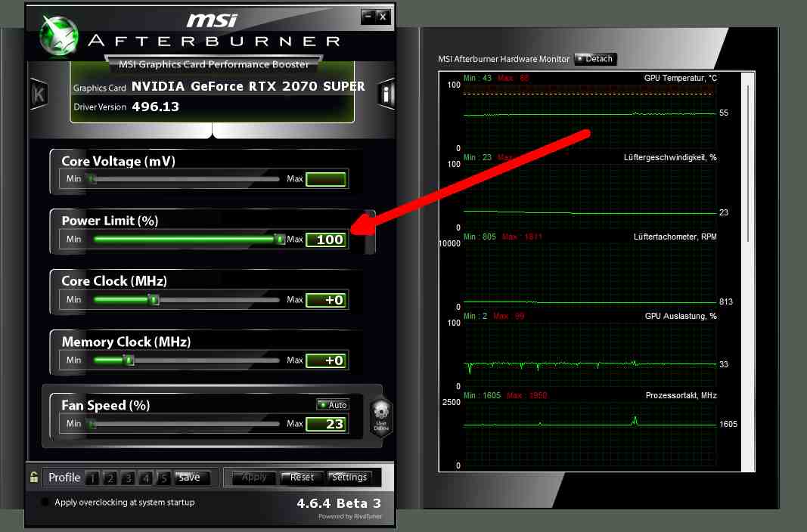Viewport: 807px width, 532px height.
Task: Save the current profile
Action: [x=191, y=478]
